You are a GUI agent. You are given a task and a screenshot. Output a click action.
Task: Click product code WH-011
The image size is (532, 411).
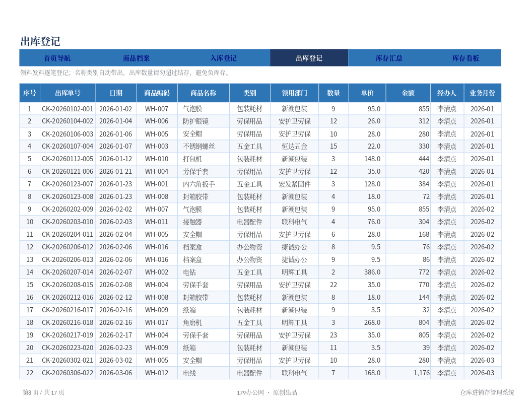pos(157,222)
